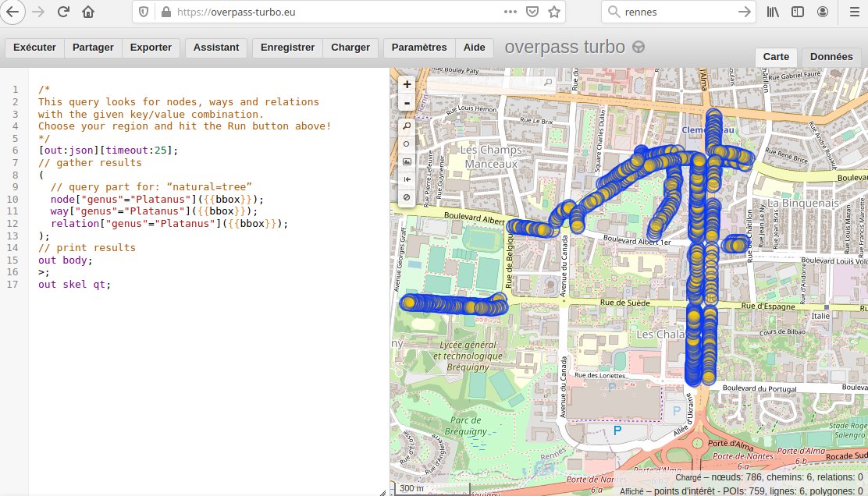Open the Aide menu item
Image resolution: width=868 pixels, height=496 pixels.
click(x=475, y=48)
